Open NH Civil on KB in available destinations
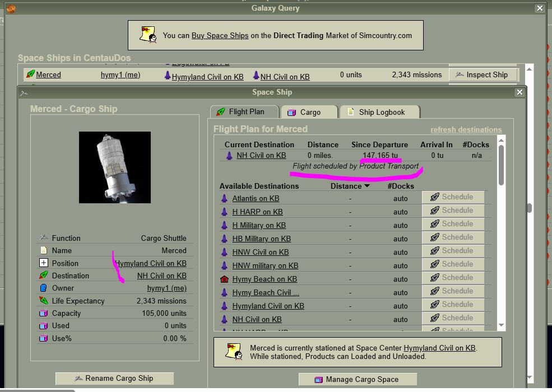 pyautogui.click(x=257, y=319)
